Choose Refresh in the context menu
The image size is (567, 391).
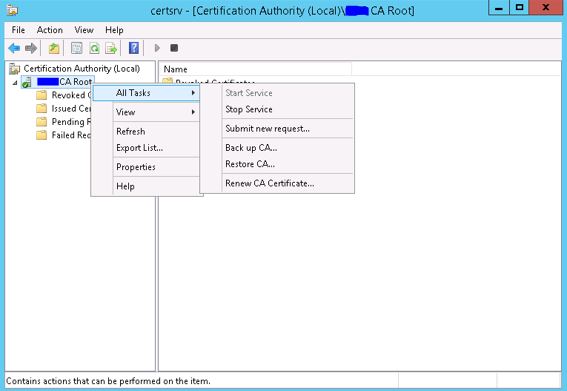(x=147, y=131)
